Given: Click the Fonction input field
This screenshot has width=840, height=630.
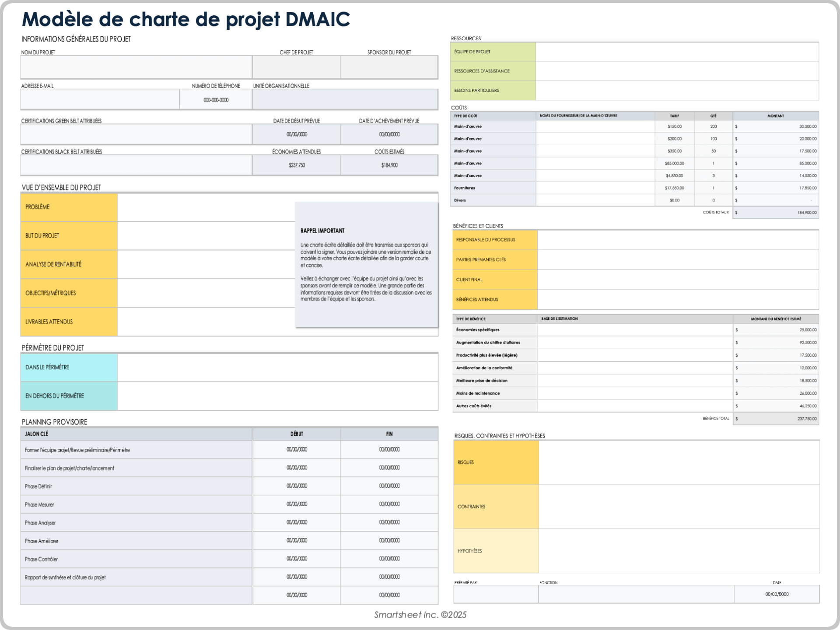Looking at the screenshot, I should click(636, 595).
